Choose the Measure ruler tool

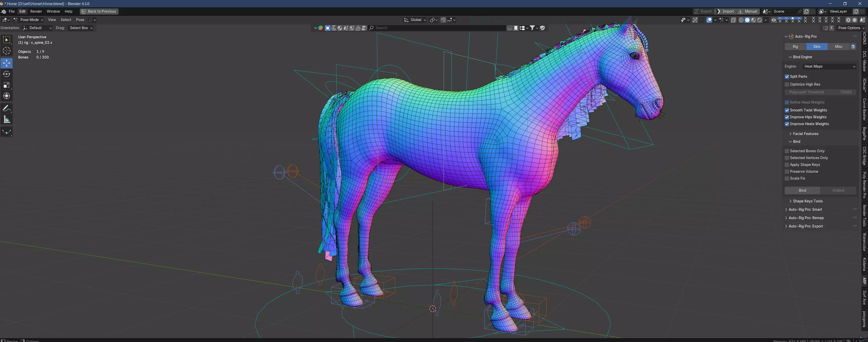point(6,119)
